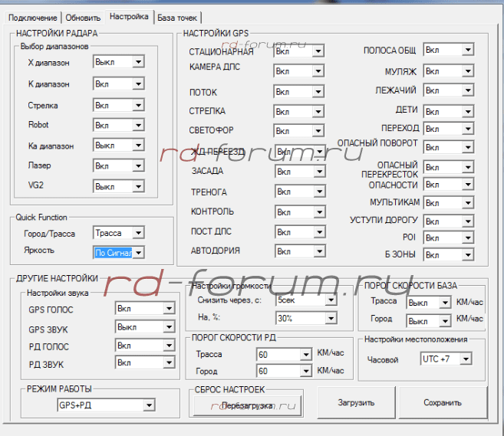The width and height of the screenshot is (504, 436).
Task: Expand the КАМЕРА ДПС dropdown
Action: pyautogui.click(x=299, y=71)
